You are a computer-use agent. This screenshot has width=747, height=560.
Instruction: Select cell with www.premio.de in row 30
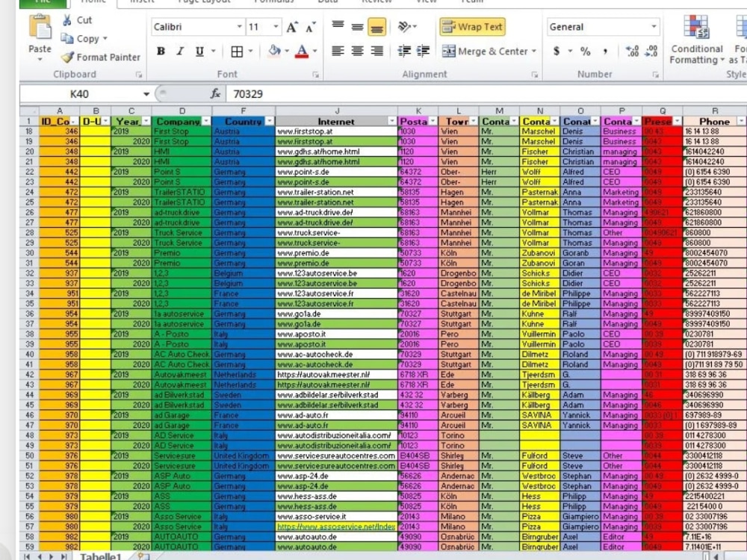click(336, 253)
